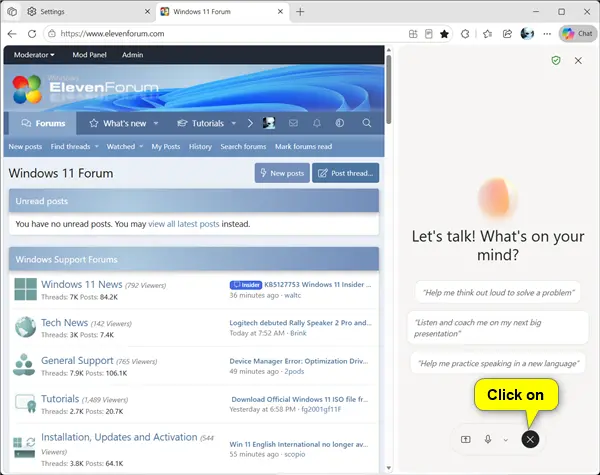Open the forum user avatar menu
This screenshot has height=475, width=600.
coord(269,123)
